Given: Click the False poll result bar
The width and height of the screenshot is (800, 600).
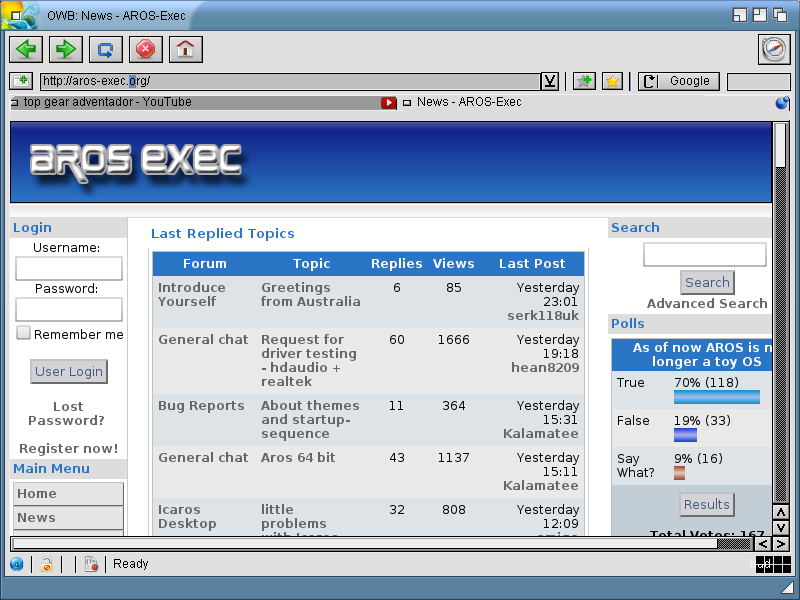Looking at the screenshot, I should pyautogui.click(x=685, y=435).
